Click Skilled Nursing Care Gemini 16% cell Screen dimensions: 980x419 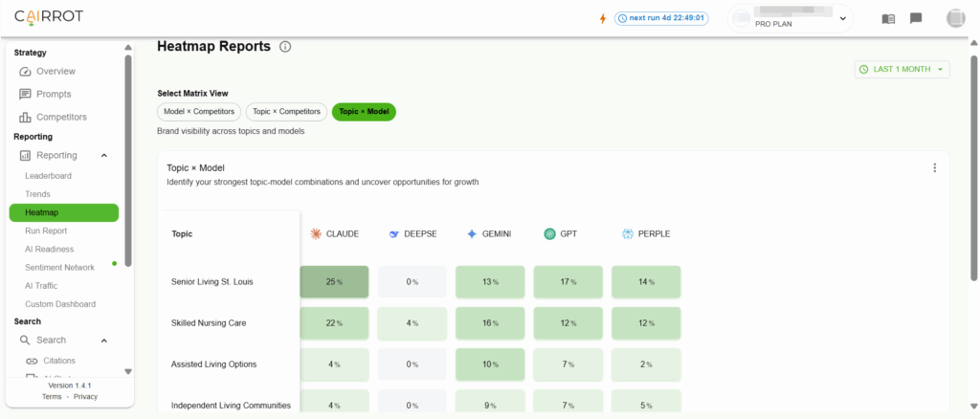point(490,322)
